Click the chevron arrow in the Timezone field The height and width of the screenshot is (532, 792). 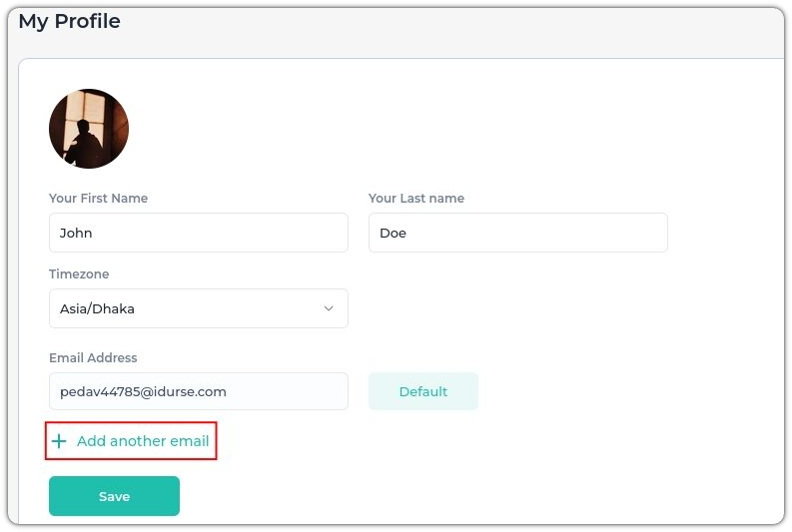click(329, 308)
